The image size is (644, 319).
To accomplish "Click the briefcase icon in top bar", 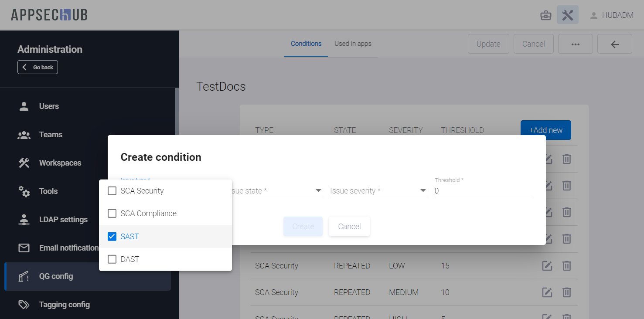I will pos(545,16).
